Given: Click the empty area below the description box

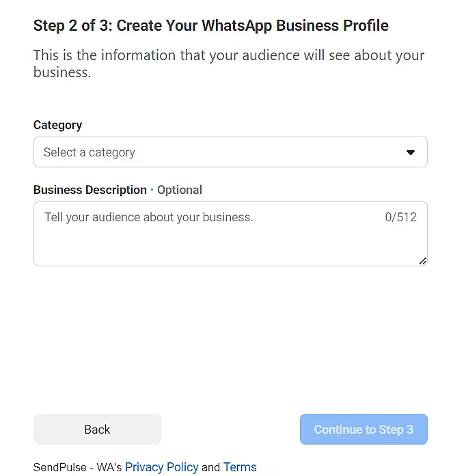Looking at the screenshot, I should click(x=230, y=335).
